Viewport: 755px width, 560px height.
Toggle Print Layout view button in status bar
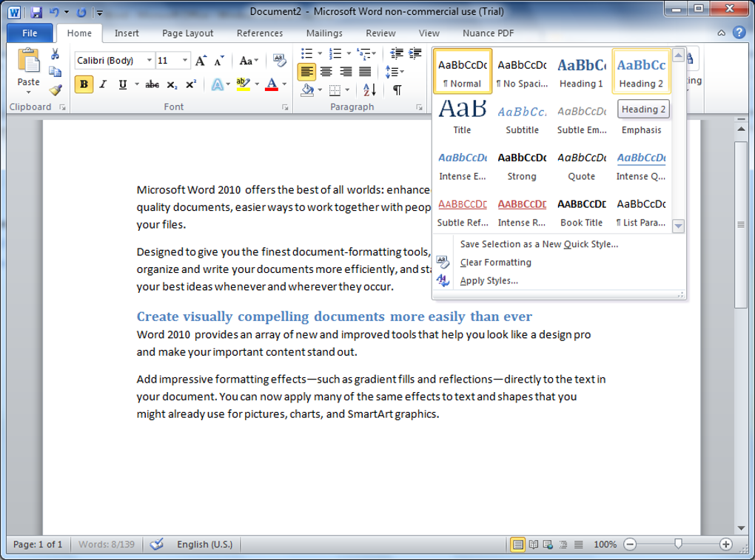point(517,544)
